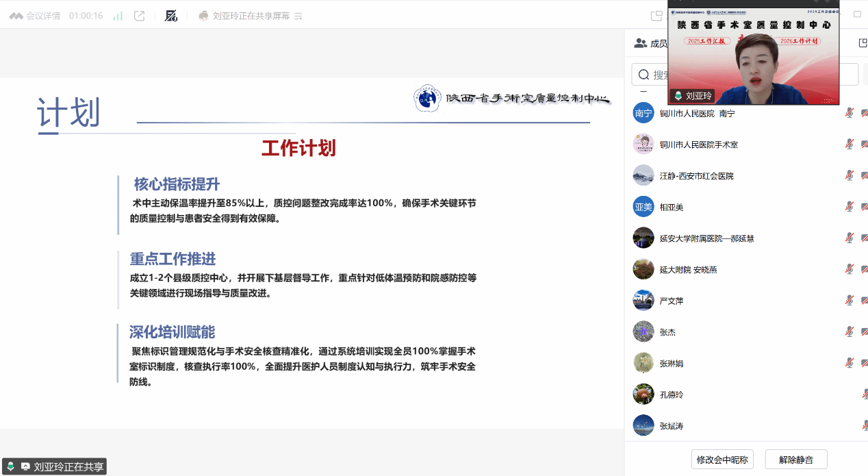This screenshot has height=476, width=868.
Task: Select 汪静-西安市红会医院 in member list
Action: tap(696, 176)
